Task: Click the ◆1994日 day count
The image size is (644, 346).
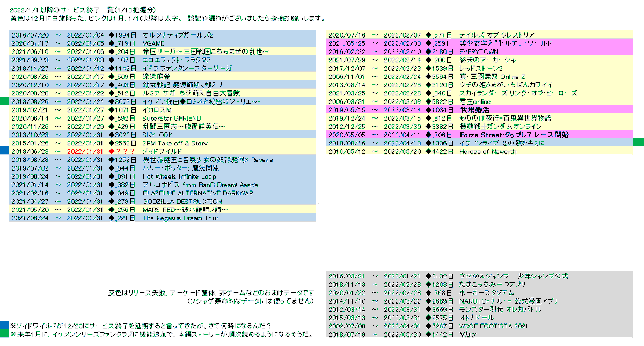Action: pyautogui.click(x=121, y=35)
